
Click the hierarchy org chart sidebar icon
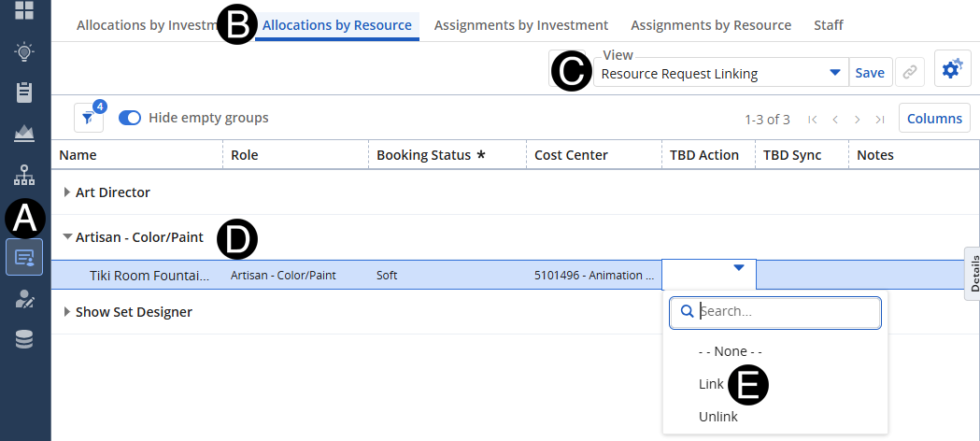pos(24,175)
